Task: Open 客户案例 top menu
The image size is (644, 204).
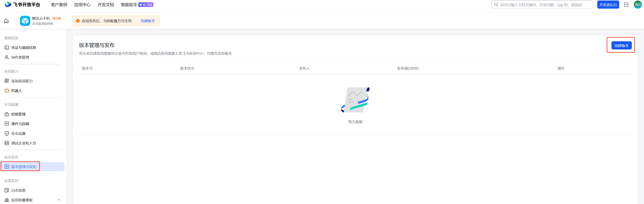Action: pos(59,5)
